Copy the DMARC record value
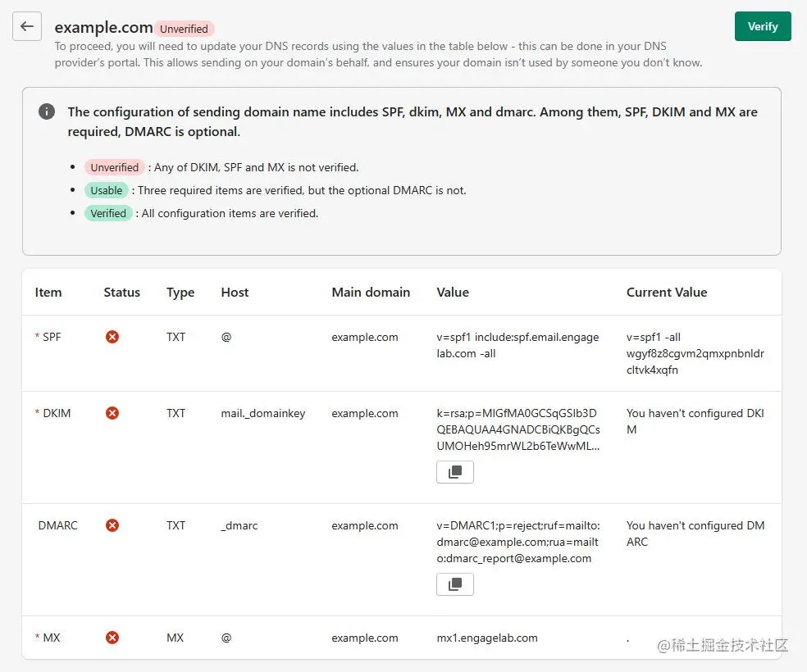This screenshot has width=807, height=672. 455,584
